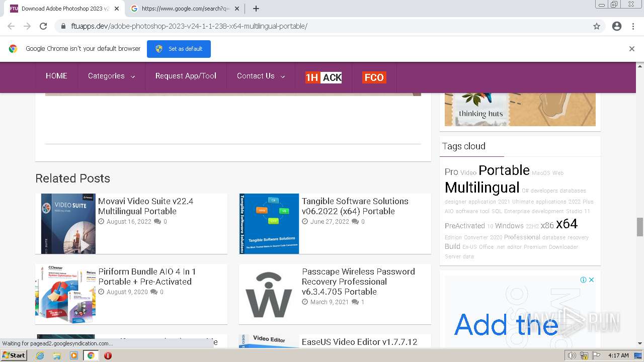Click the Related Posts heading
The width and height of the screenshot is (644, 362).
[72, 178]
